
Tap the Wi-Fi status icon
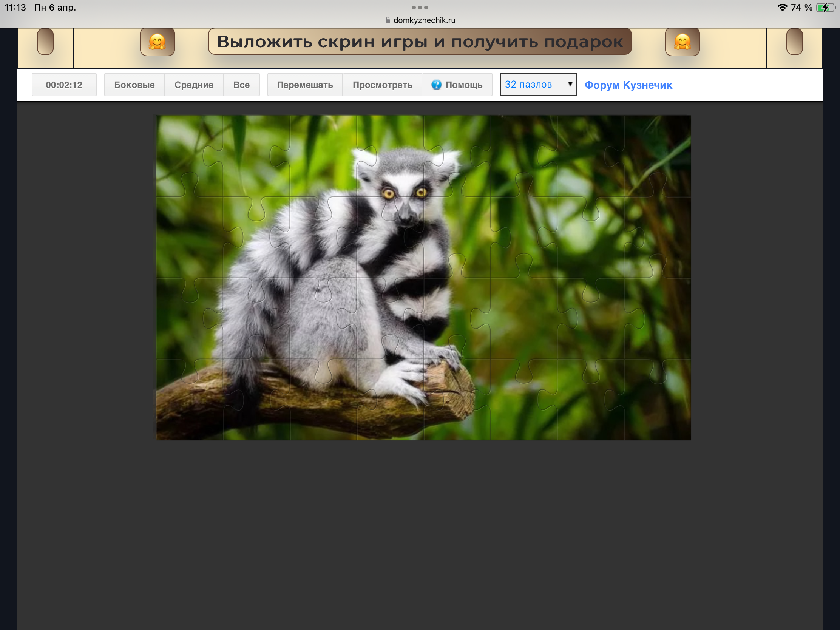[x=782, y=8]
